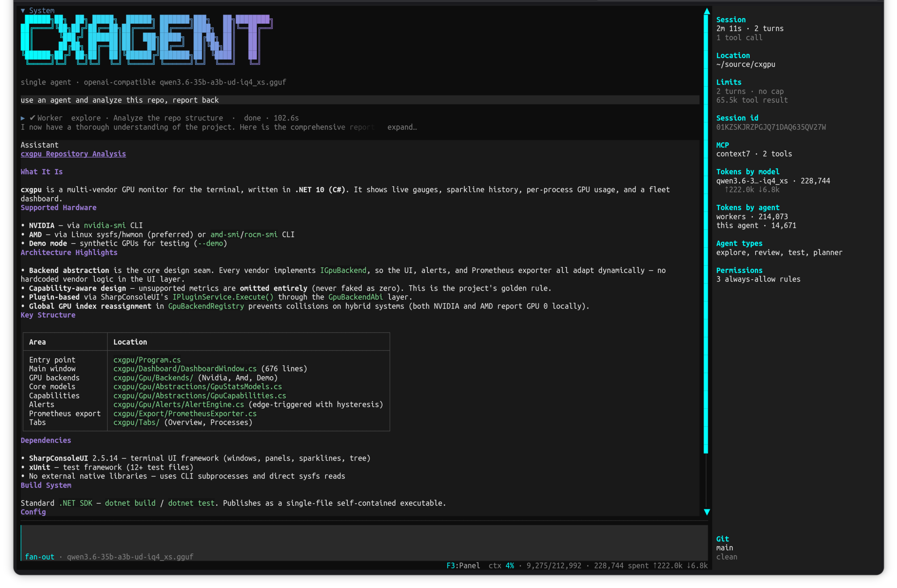Click 3 always-allow rules under Permissions
Viewport: 897px width, 588px height.
tap(758, 279)
